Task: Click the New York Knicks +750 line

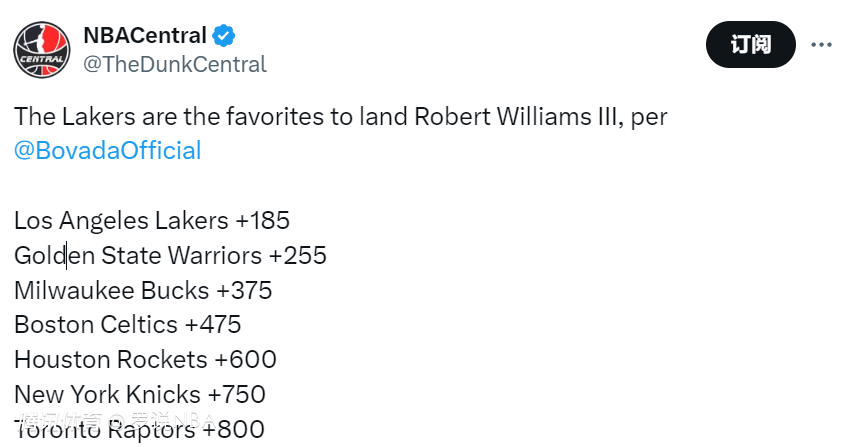Action: (139, 395)
